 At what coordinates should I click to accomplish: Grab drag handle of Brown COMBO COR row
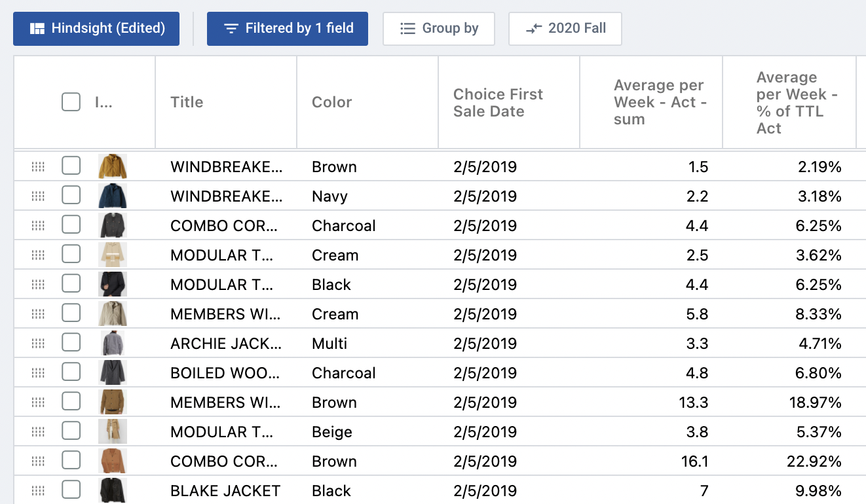click(38, 461)
